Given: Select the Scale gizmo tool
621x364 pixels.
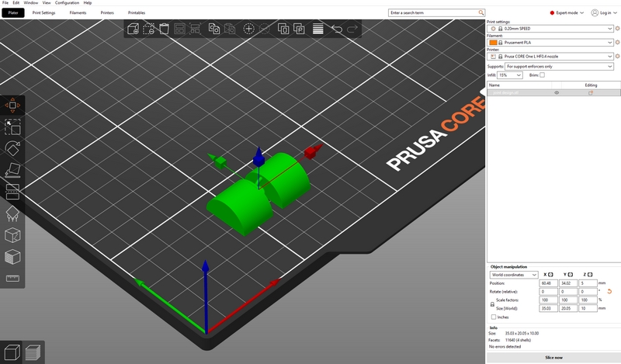Looking at the screenshot, I should click(12, 127).
